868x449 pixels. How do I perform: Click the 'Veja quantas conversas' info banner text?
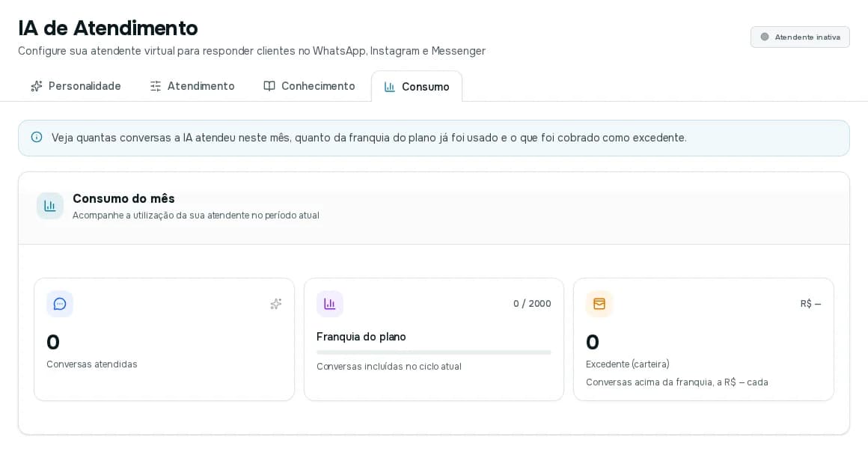[369, 138]
